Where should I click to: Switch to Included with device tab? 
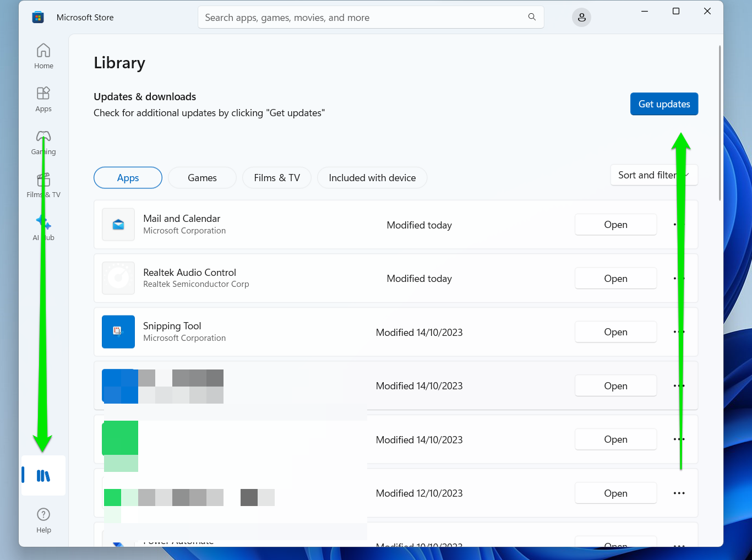pyautogui.click(x=372, y=178)
